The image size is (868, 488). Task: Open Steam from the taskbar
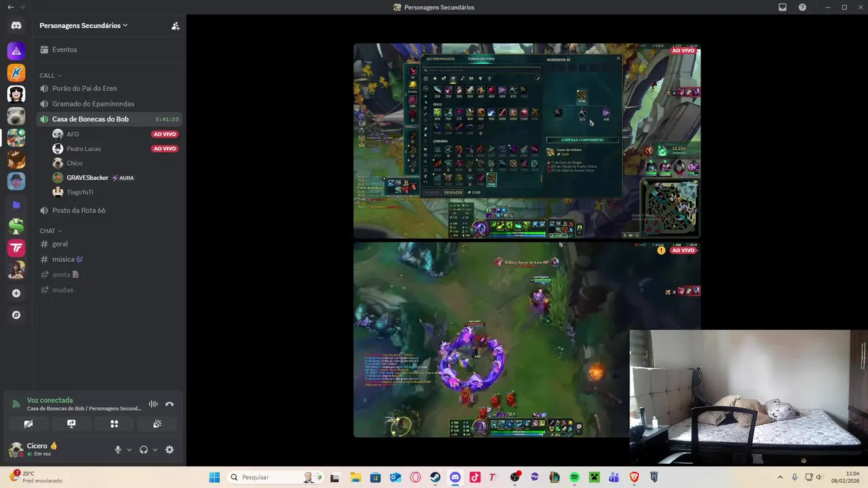[435, 477]
